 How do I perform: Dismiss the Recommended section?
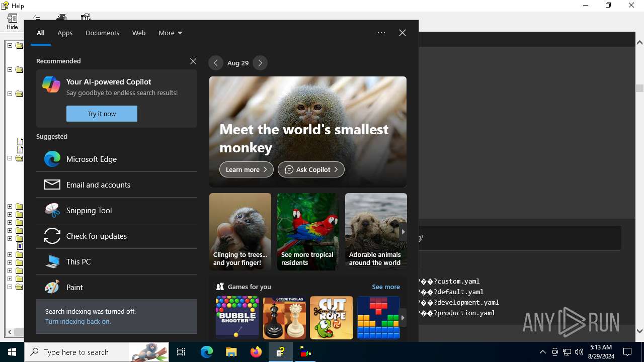193,61
